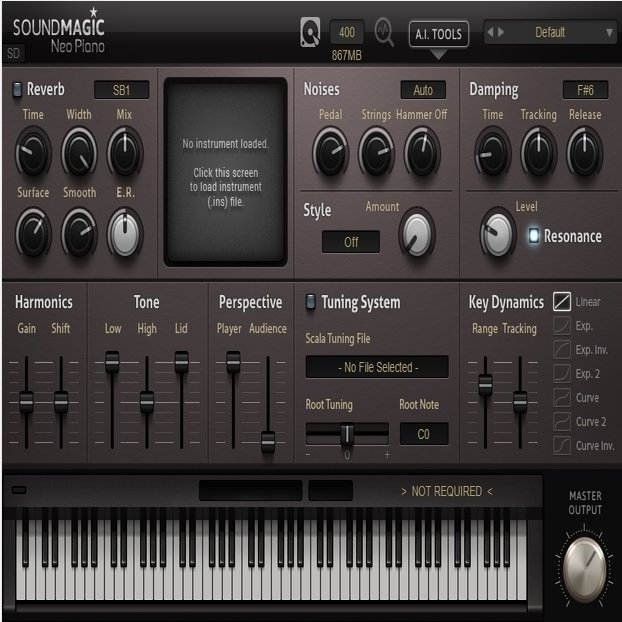Open the Scala Tuning File selector
This screenshot has height=622, width=622.
(x=377, y=367)
